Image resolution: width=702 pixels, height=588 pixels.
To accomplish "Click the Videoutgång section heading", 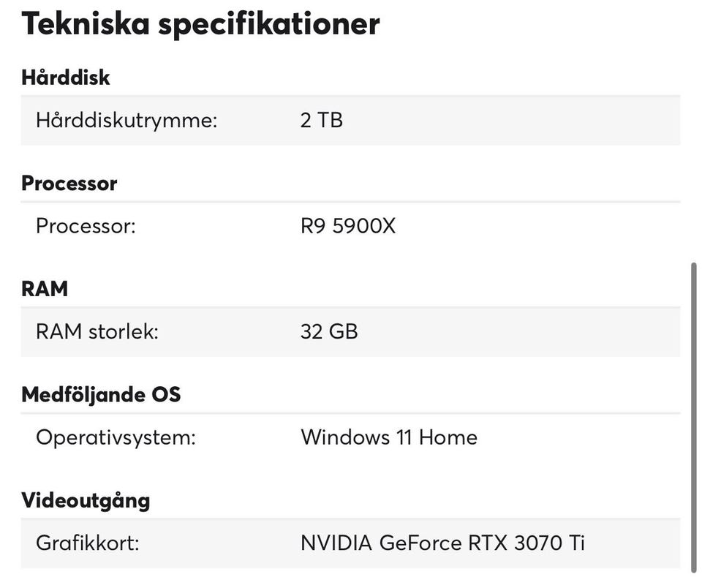I will click(x=86, y=501).
